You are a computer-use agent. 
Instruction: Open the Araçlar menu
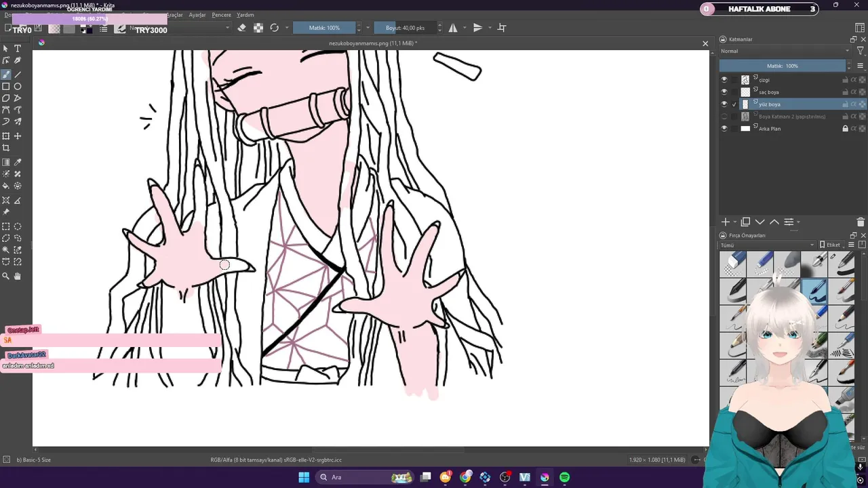175,15
